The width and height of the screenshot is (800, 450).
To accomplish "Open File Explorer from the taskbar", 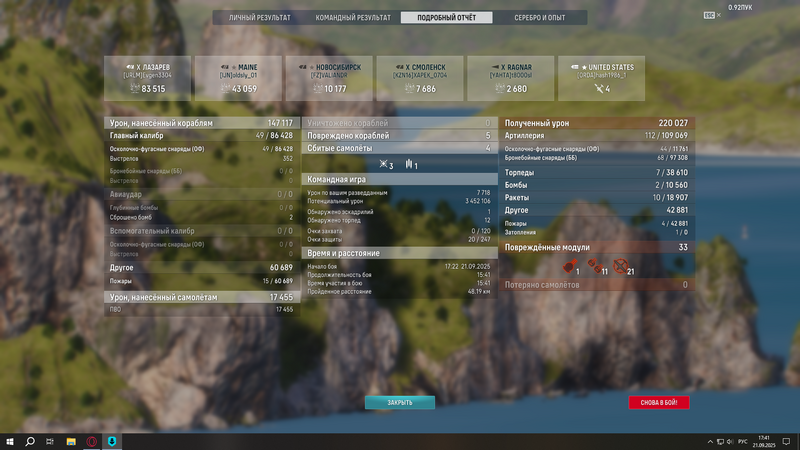I will (x=71, y=441).
